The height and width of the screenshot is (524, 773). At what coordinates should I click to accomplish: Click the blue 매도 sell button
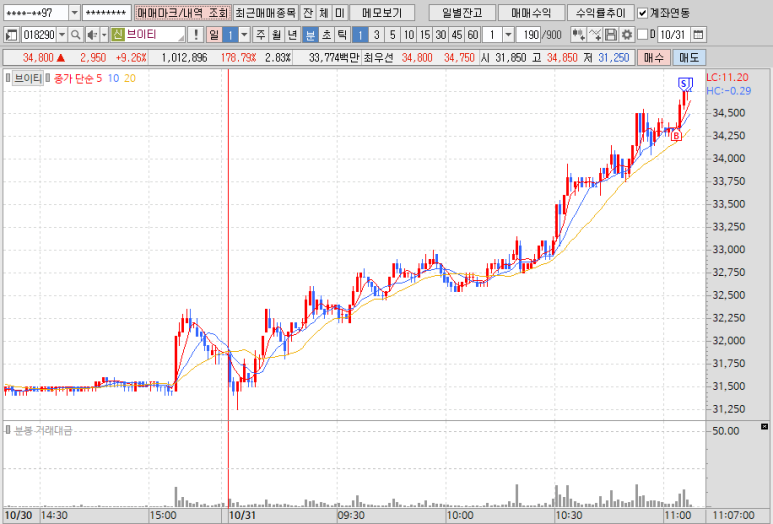689,58
